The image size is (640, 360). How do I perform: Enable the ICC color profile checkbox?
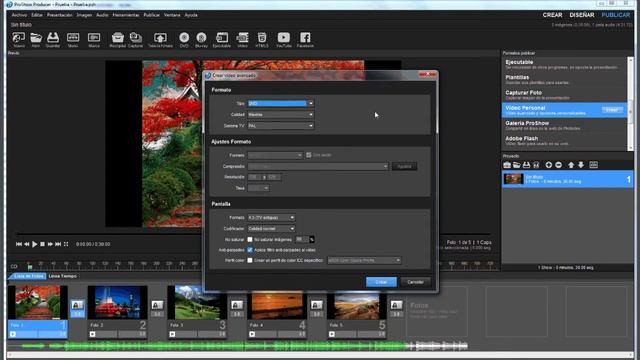pyautogui.click(x=250, y=260)
